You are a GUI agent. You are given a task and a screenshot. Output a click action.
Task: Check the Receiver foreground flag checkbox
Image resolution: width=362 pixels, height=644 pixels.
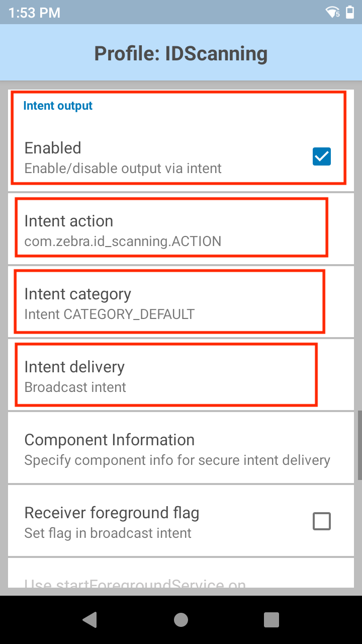tap(322, 521)
